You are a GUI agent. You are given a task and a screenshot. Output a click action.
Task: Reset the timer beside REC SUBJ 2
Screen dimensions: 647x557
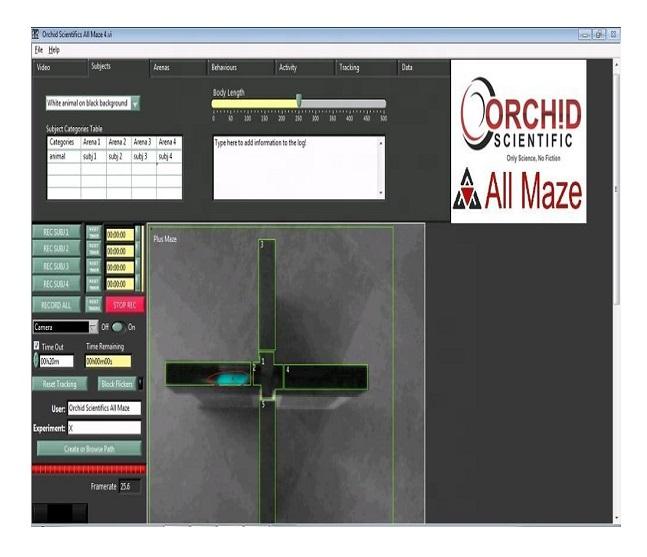[94, 249]
